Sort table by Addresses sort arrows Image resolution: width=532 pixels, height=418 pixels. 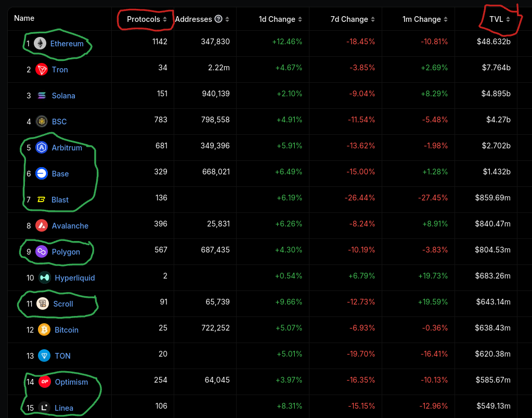[227, 19]
